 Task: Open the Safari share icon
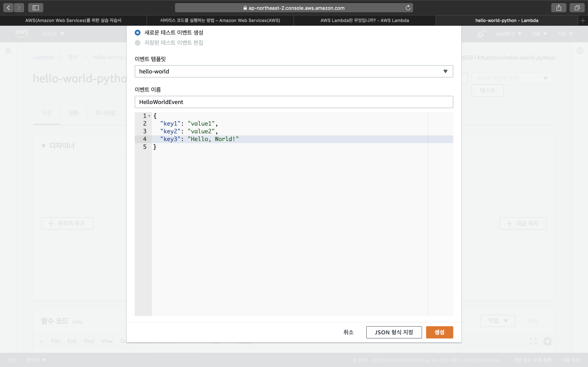[x=559, y=8]
